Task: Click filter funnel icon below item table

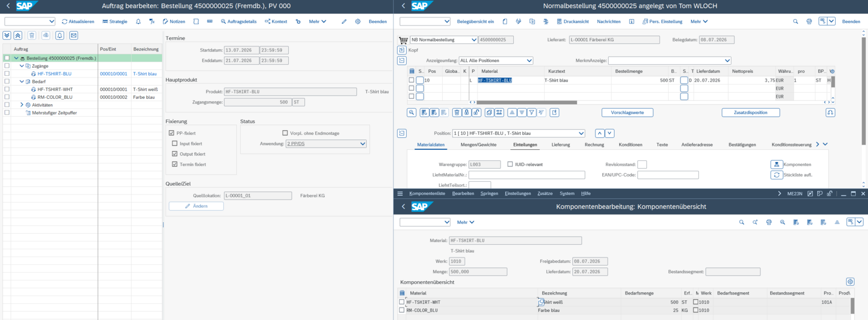Action: click(532, 112)
